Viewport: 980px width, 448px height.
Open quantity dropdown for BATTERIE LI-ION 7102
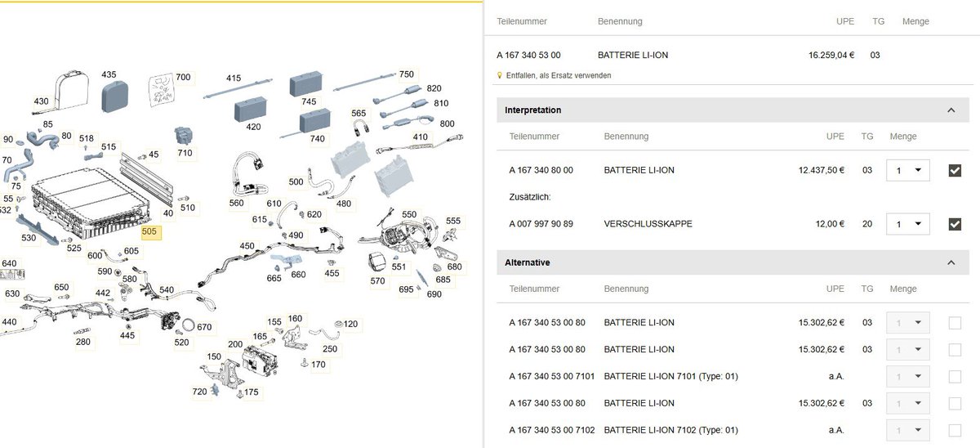[908, 431]
